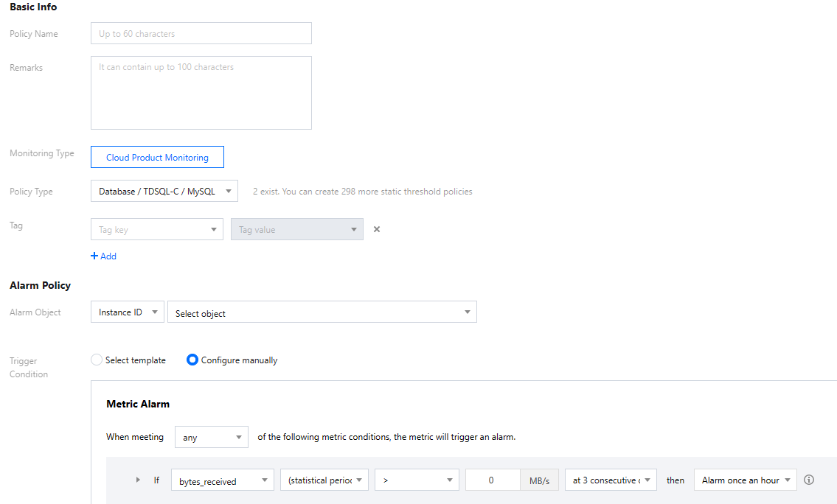
Task: Open the statistical period dropdown
Action: pos(324,480)
